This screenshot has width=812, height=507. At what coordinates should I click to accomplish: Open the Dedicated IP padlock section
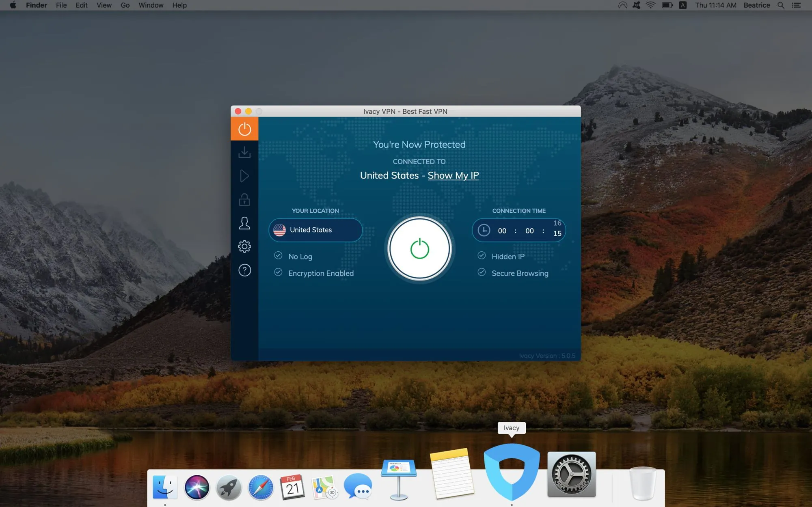point(244,199)
